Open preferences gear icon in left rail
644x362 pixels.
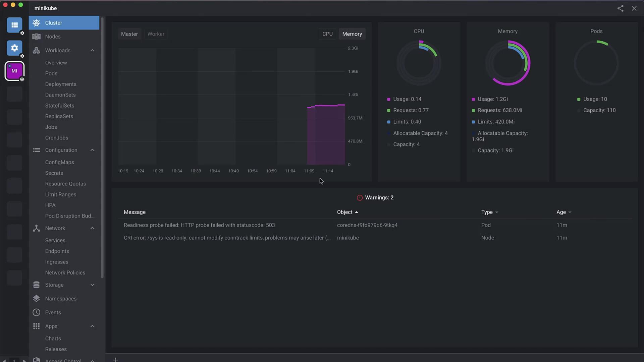(x=14, y=48)
